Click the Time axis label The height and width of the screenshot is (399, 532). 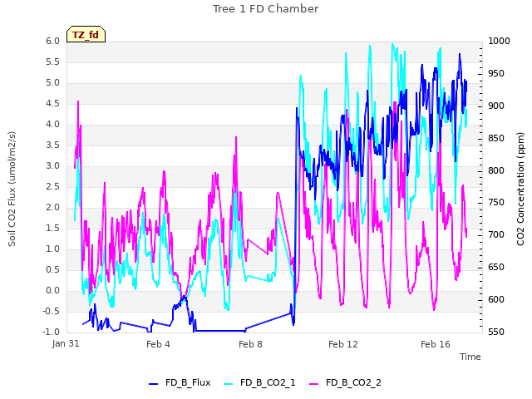(470, 357)
